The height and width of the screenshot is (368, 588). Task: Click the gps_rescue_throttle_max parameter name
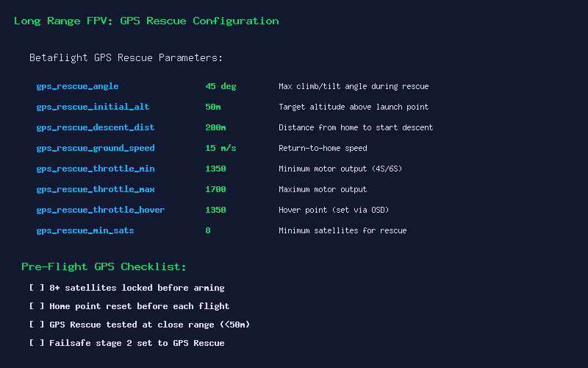96,190
